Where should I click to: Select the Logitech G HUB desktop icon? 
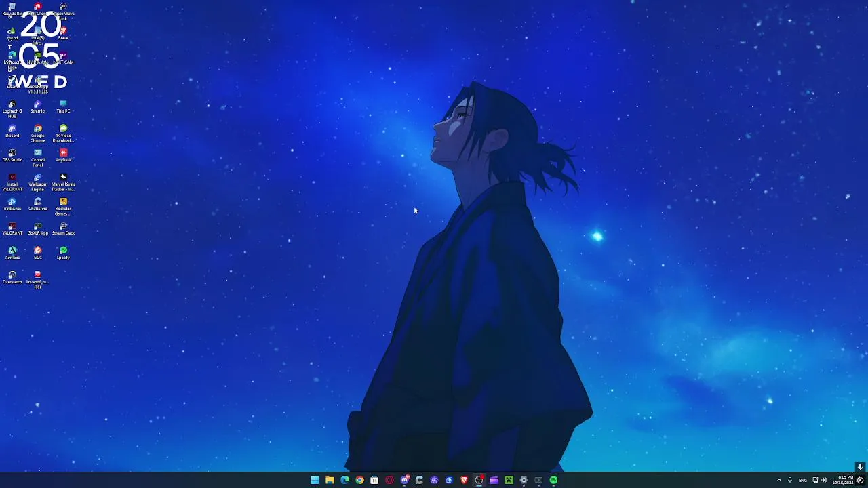coord(12,109)
